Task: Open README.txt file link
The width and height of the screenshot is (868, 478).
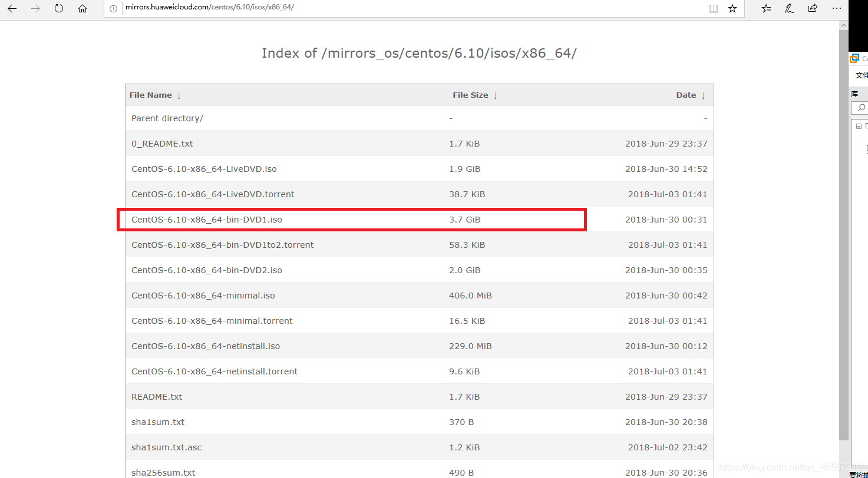Action: click(x=157, y=397)
